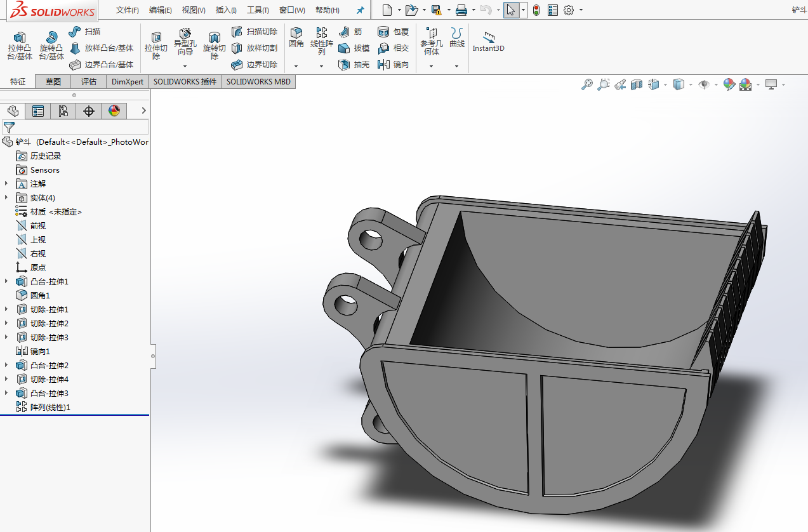This screenshot has width=808, height=532.
Task: Open the 文件(F) menu
Action: tap(128, 10)
